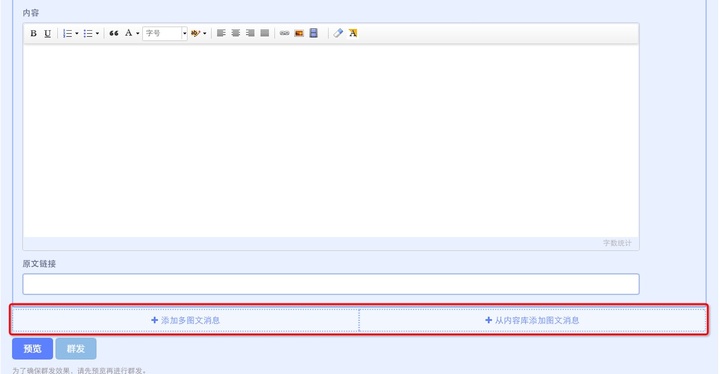Center align the text
This screenshot has height=374, width=720.
(236, 33)
